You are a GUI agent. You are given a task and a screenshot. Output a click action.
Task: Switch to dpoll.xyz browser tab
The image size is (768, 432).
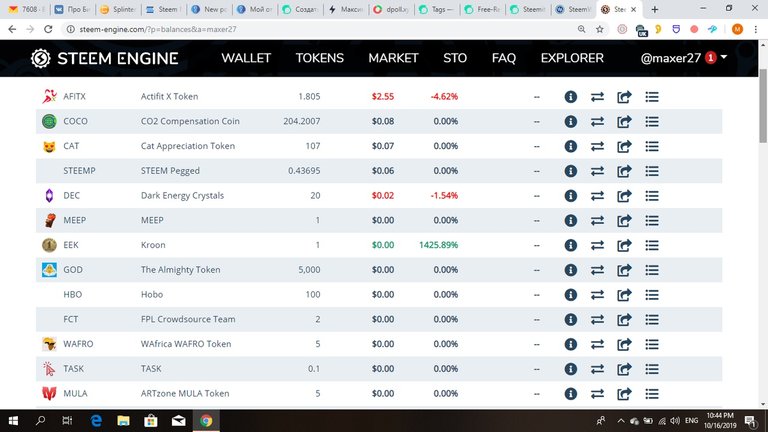pos(390,9)
